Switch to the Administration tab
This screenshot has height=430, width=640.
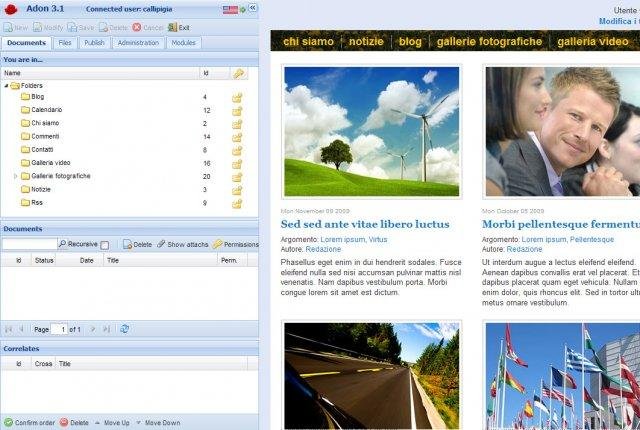pos(138,43)
